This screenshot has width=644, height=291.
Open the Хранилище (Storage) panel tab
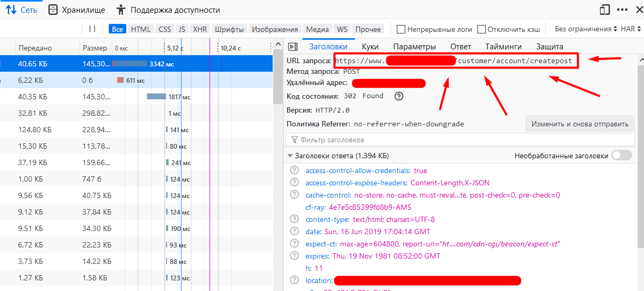76,10
